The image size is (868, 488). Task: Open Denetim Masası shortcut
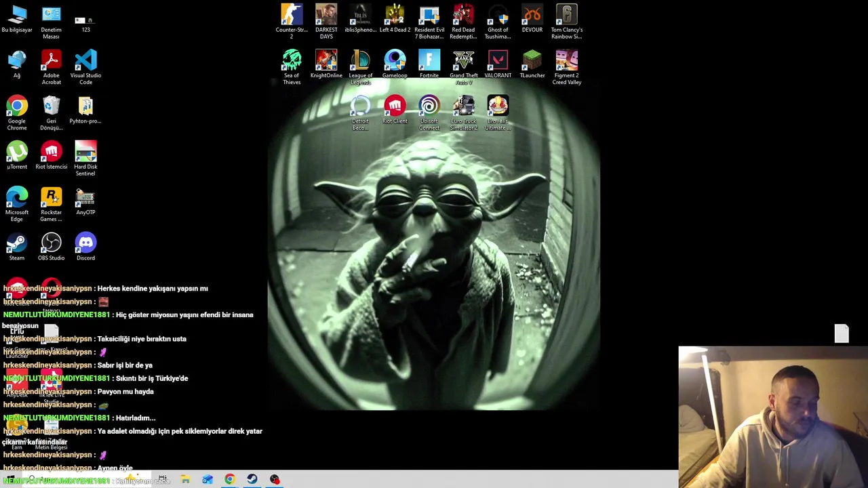coord(51,22)
